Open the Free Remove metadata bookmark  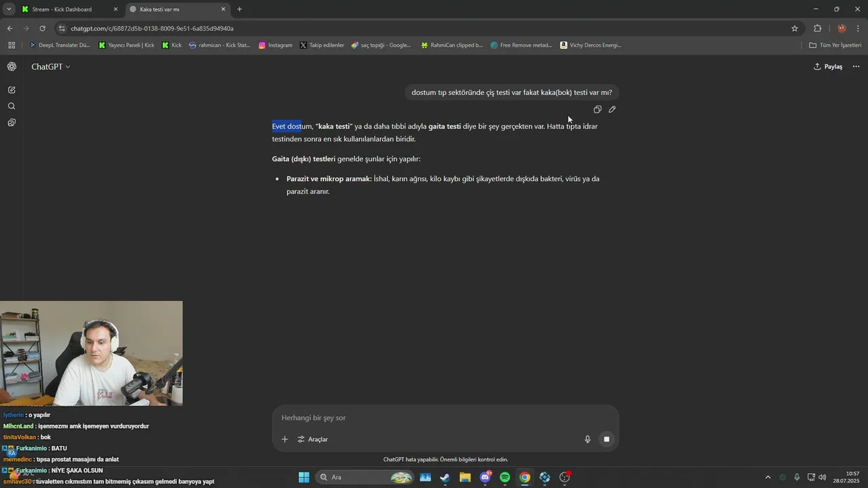[x=521, y=45]
